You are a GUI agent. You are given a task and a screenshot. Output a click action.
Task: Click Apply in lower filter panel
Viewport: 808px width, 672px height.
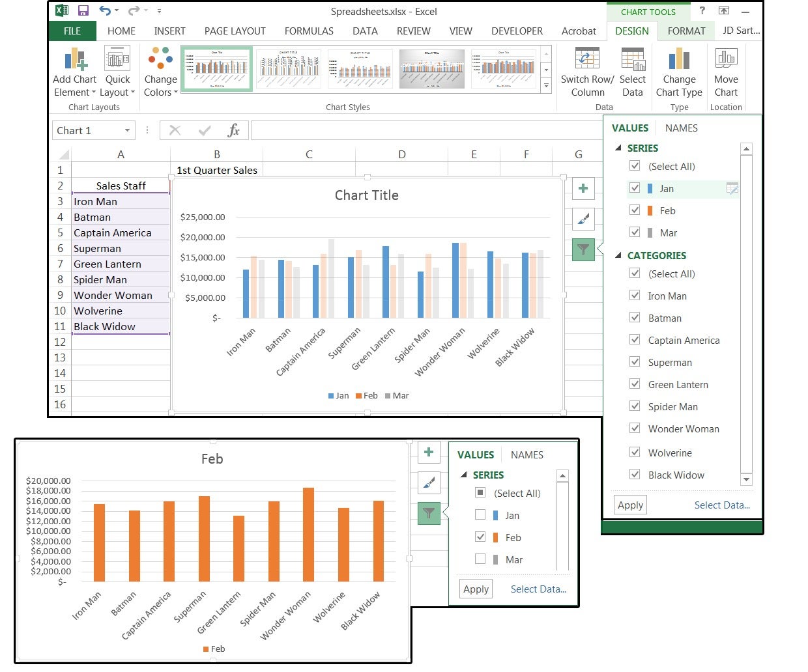coord(476,589)
